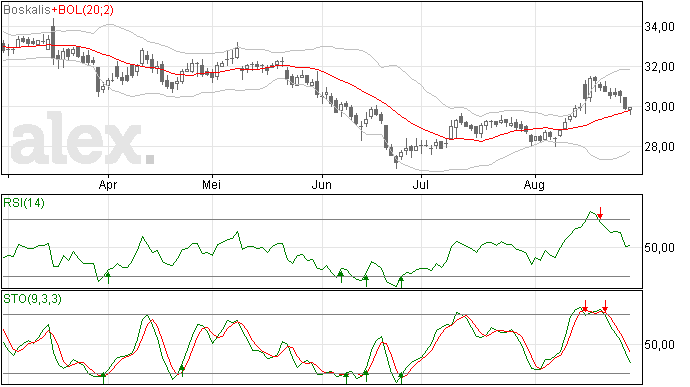Select the STO(9,3,3) indicator label
The height and width of the screenshot is (387, 690).
click(32, 299)
